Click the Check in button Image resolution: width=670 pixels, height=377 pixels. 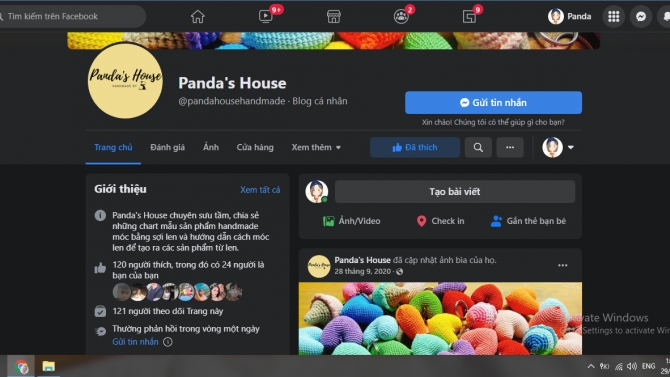440,221
